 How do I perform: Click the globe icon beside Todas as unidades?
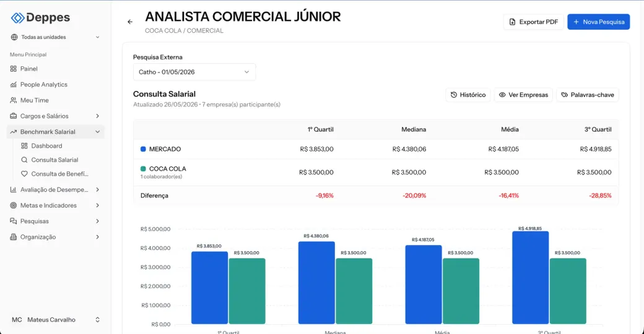tap(14, 37)
